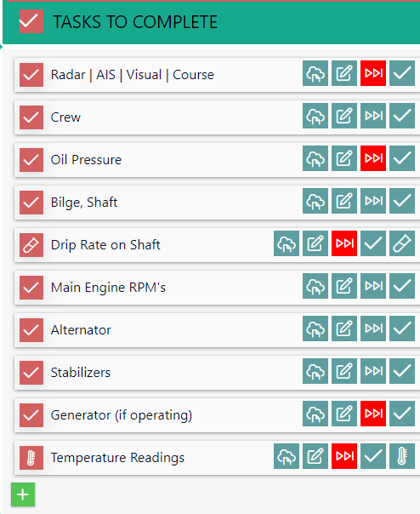Screen dimensions: 420x514
Task: Click the Drip Rate on Shaft label
Action: pyautogui.click(x=105, y=245)
